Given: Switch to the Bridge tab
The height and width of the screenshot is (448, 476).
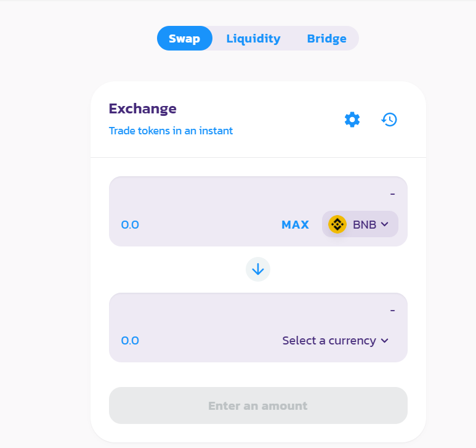Looking at the screenshot, I should [x=326, y=39].
